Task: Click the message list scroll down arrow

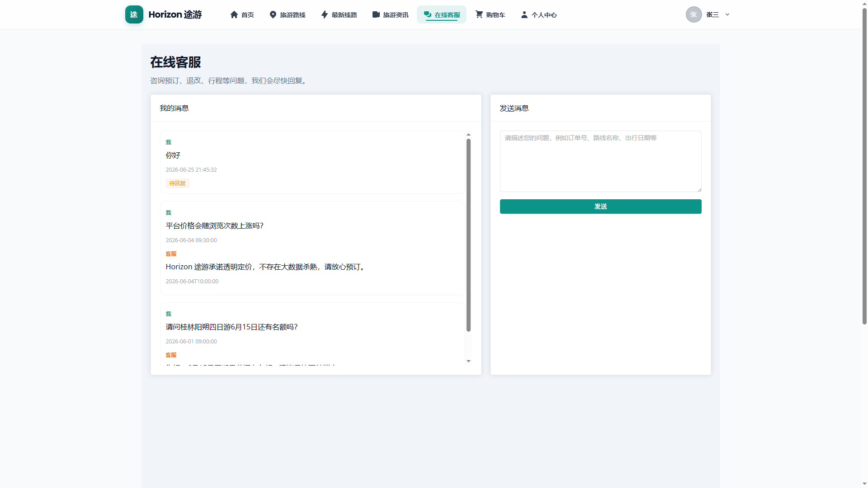Action: 468,361
